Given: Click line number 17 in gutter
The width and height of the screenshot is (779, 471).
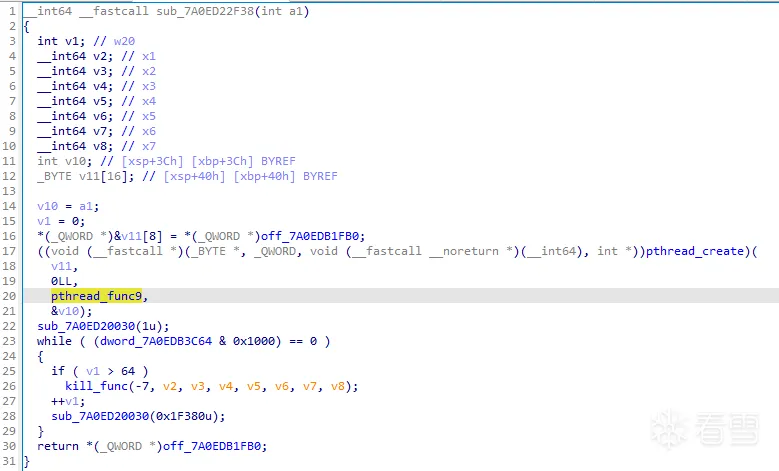Looking at the screenshot, I should click(x=9, y=251).
